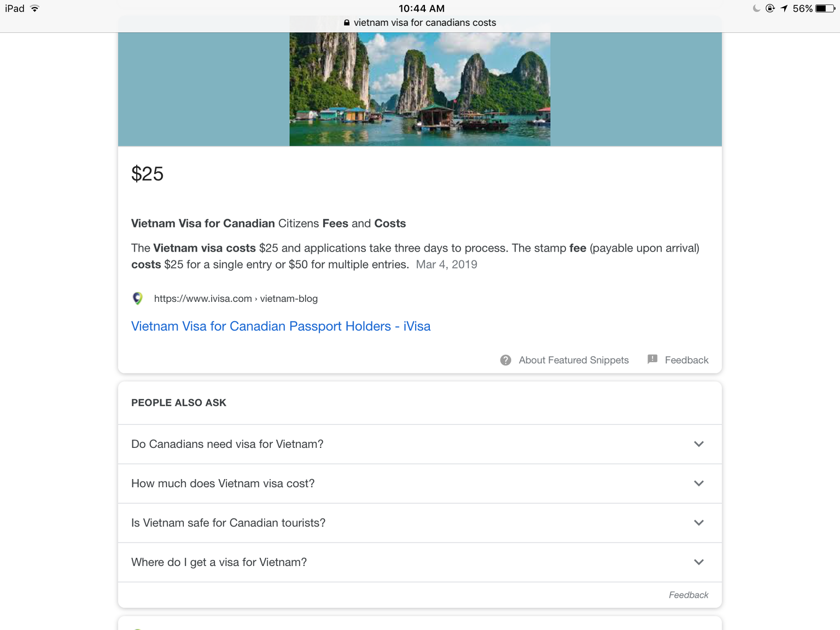This screenshot has width=840, height=630.
Task: Expand 'How much does Vietnam visa cost?' chevron
Action: click(x=698, y=483)
